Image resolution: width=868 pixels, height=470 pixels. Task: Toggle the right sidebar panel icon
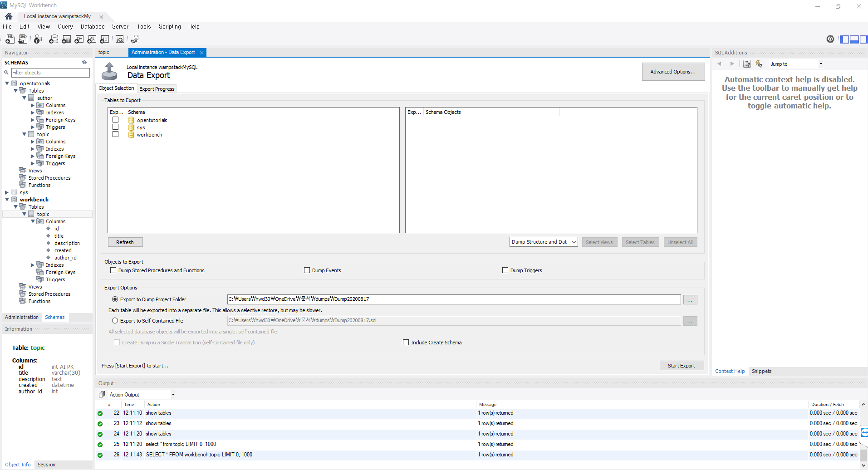click(863, 39)
